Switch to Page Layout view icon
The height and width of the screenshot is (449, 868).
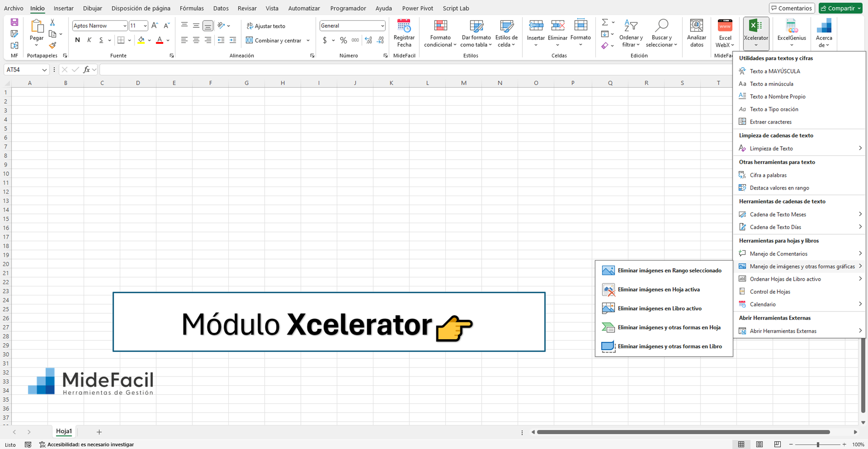[x=759, y=444]
